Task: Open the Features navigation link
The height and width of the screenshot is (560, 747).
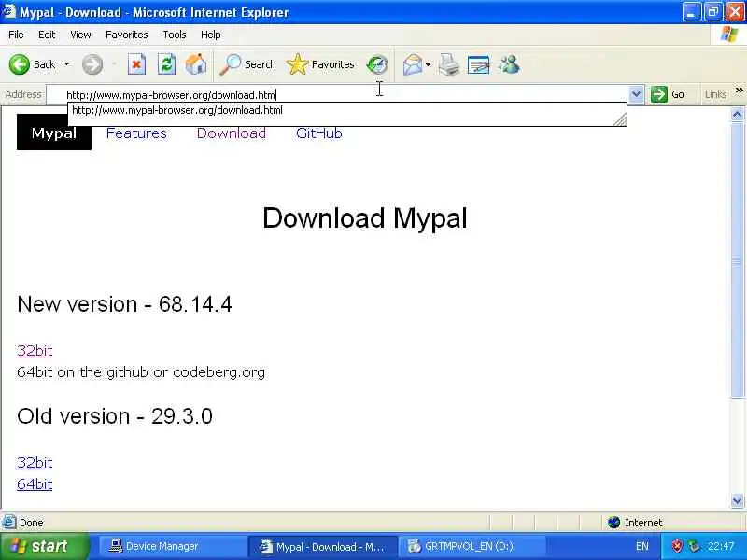Action: [136, 133]
